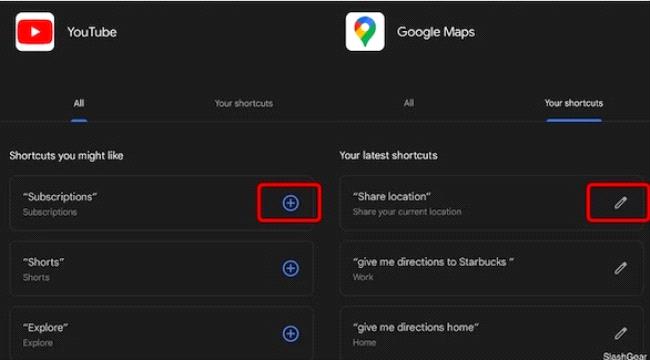Add the Explore shortcut with plus icon
Screen dimensions: 650x360
click(x=291, y=333)
